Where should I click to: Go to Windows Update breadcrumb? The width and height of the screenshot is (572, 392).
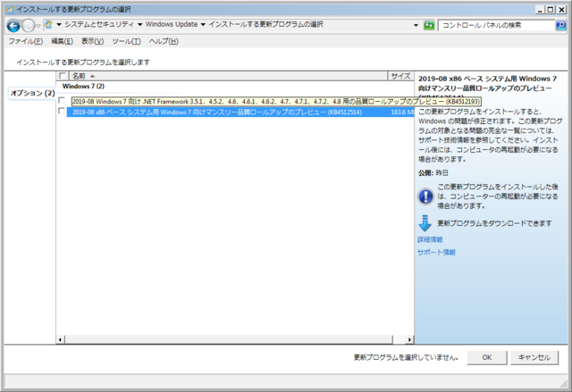point(172,24)
